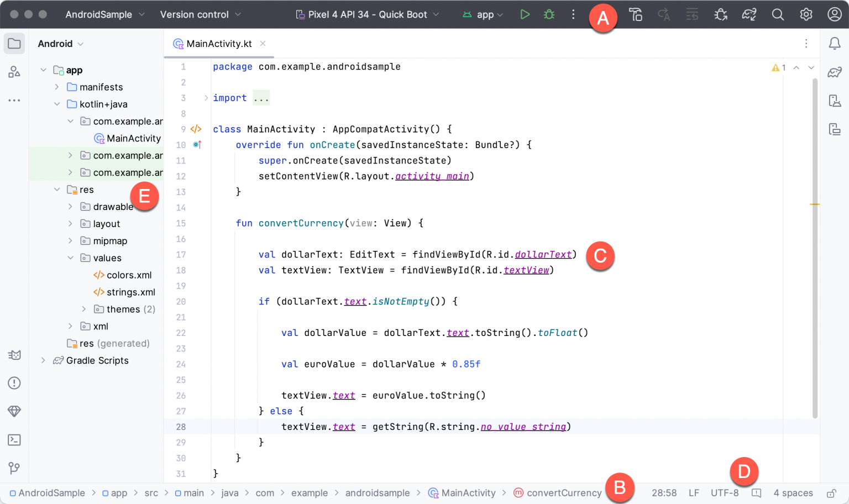This screenshot has width=849, height=504.
Task: Open the Terminal tool window
Action: click(14, 440)
